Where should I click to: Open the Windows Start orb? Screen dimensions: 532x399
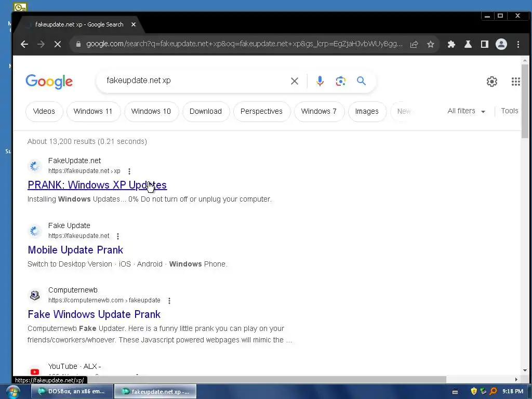pyautogui.click(x=13, y=392)
